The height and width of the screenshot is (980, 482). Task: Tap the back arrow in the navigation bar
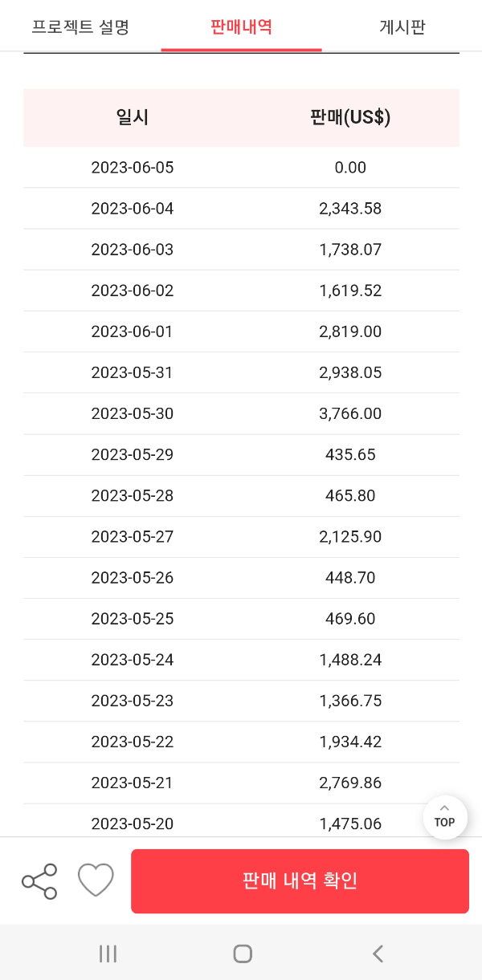pyautogui.click(x=378, y=954)
